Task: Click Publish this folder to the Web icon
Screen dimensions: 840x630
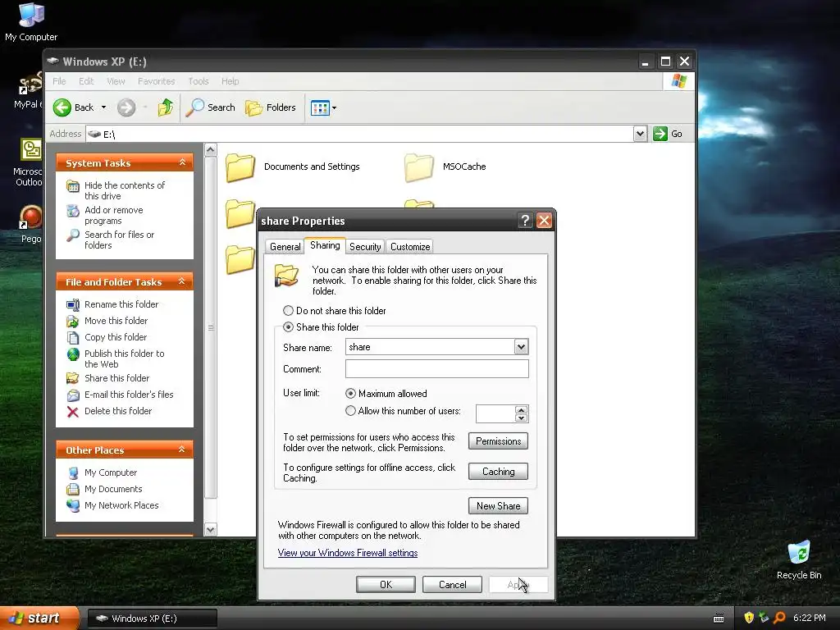Action: click(73, 354)
